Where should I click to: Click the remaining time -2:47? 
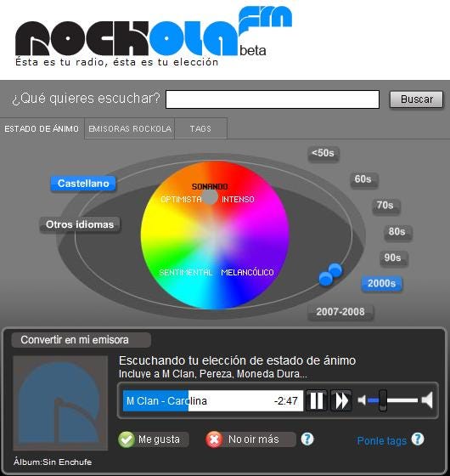point(286,401)
